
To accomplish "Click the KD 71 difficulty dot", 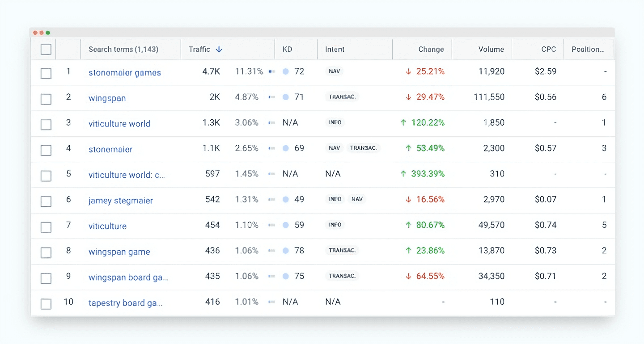I will tap(286, 97).
